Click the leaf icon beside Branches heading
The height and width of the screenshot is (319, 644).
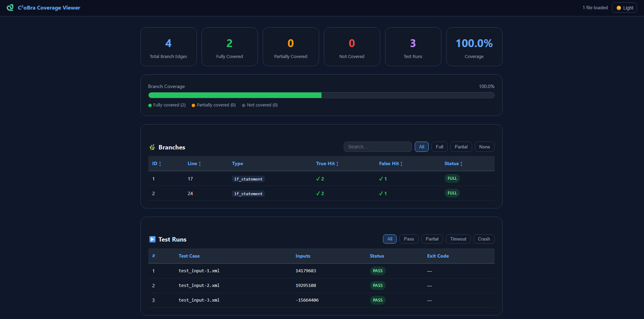(152, 147)
